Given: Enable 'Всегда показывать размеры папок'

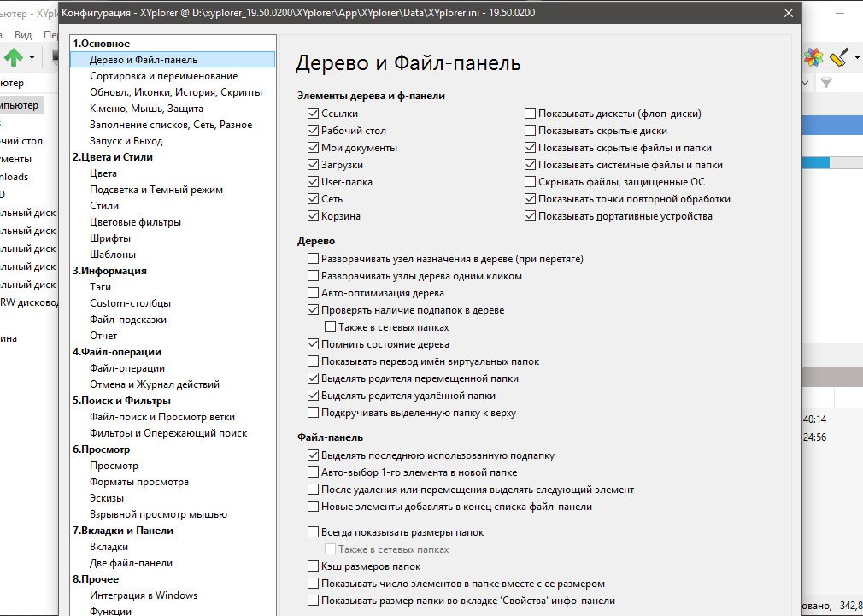Looking at the screenshot, I should tap(314, 532).
